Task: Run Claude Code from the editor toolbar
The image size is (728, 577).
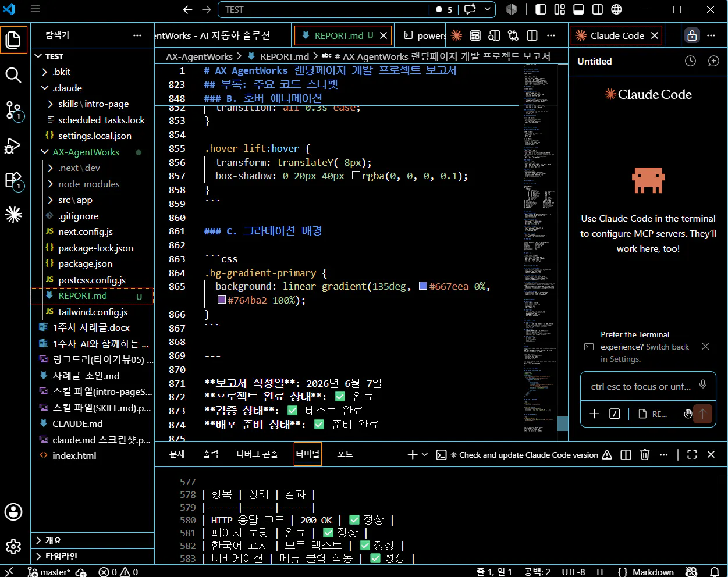Action: pos(456,35)
